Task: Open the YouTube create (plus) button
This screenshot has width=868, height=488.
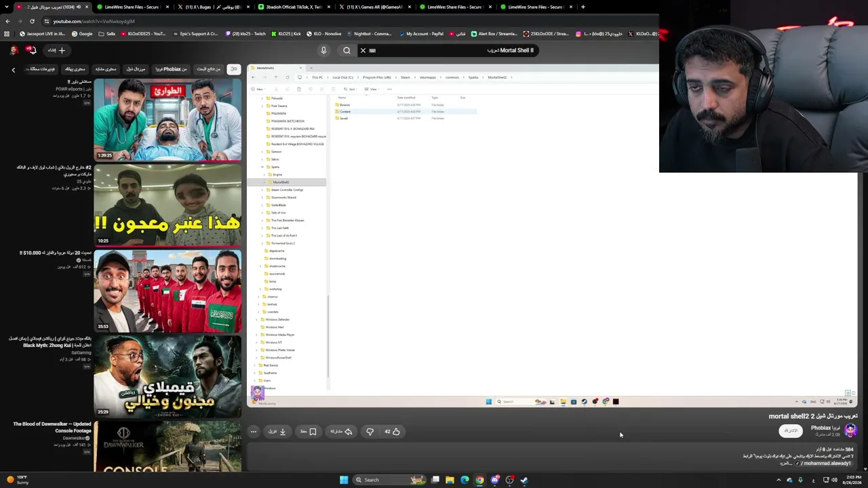Action: tap(56, 50)
